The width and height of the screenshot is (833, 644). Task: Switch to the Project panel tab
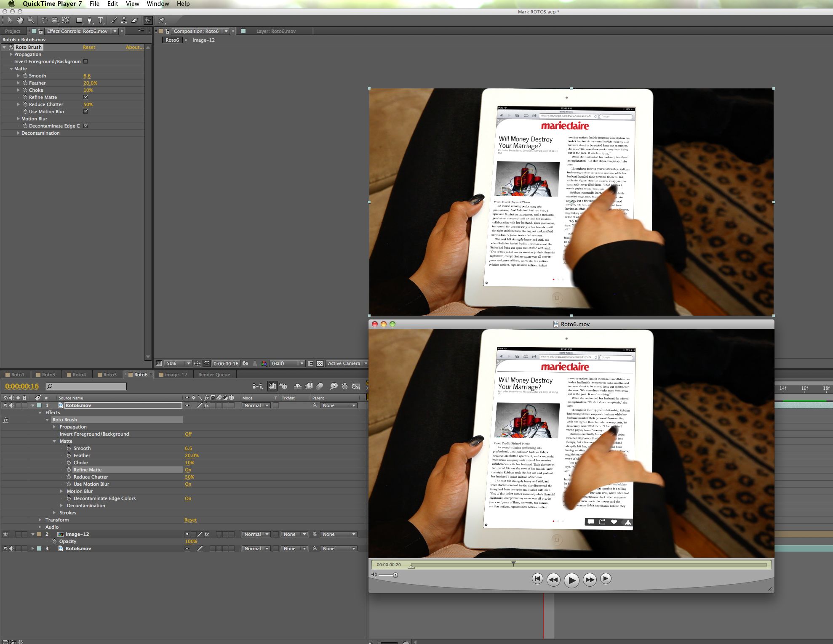(x=13, y=31)
